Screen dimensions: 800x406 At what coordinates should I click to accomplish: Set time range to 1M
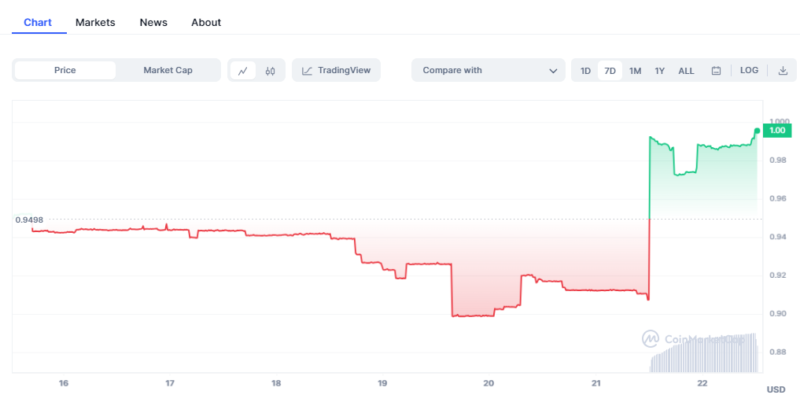pyautogui.click(x=635, y=71)
